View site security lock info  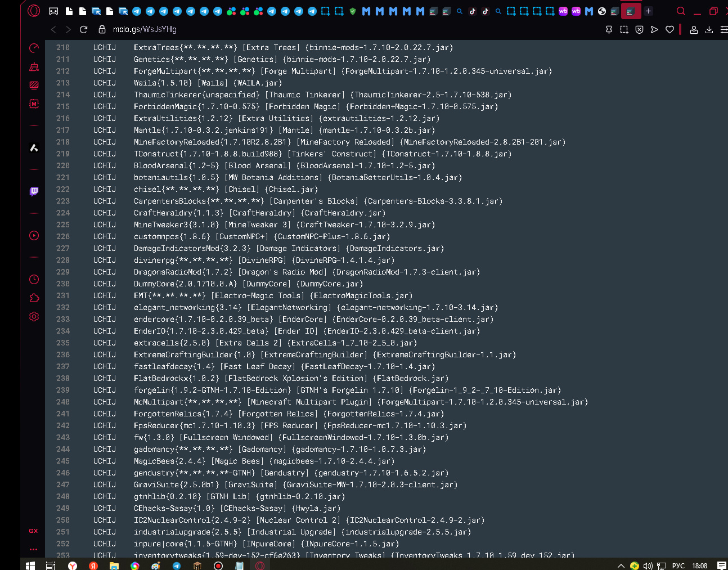[x=102, y=29]
